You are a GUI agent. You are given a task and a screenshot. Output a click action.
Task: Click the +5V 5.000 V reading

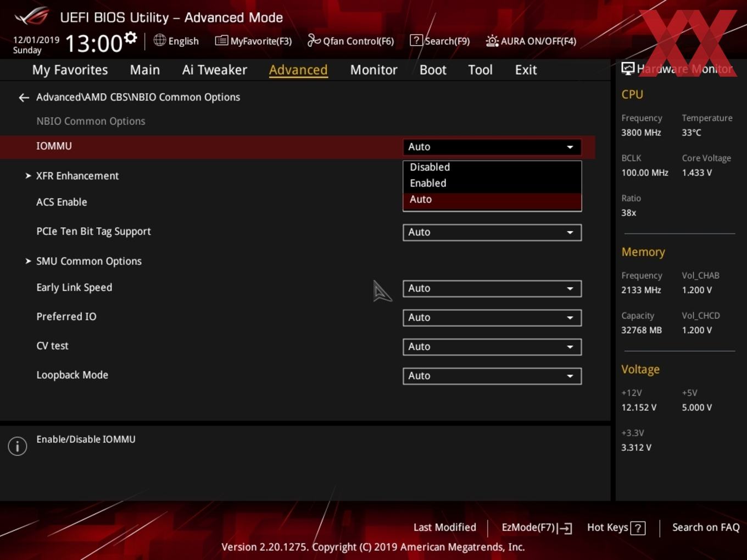696,407
